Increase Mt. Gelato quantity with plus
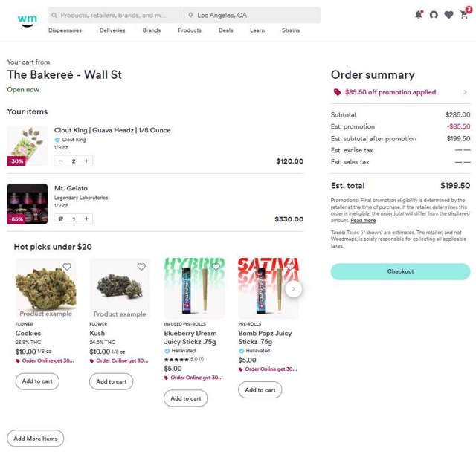Screen dimensions: 476x469 tap(86, 219)
